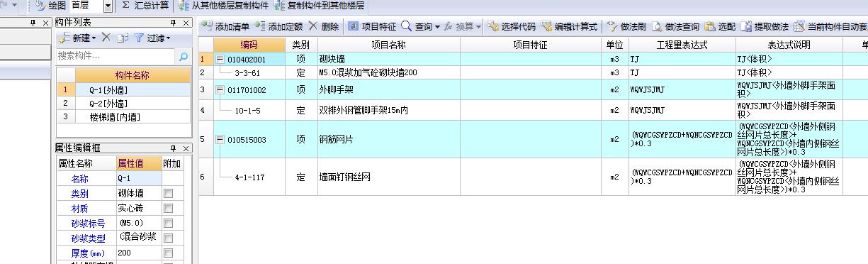Click the 编辑计算式 icon
This screenshot has height=264, width=868.
[546, 26]
